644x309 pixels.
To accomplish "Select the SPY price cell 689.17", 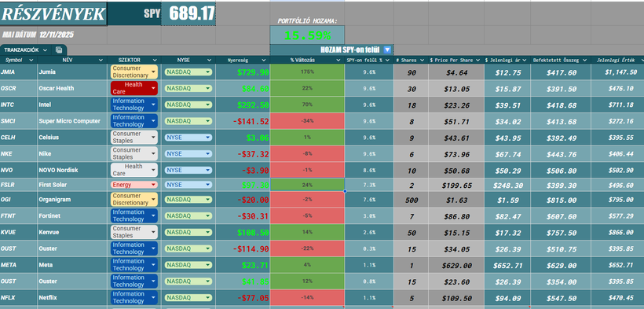I will click(188, 13).
